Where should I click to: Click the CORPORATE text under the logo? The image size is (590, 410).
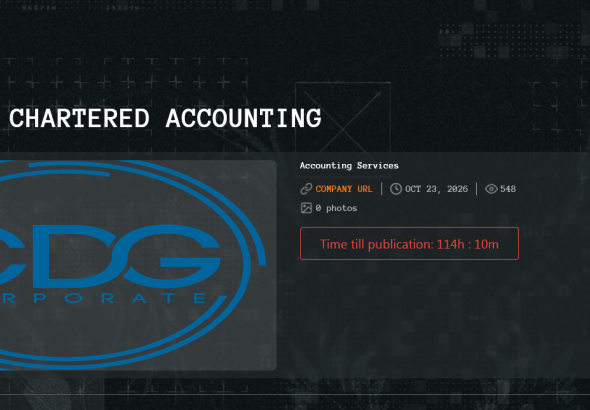pyautogui.click(x=103, y=298)
